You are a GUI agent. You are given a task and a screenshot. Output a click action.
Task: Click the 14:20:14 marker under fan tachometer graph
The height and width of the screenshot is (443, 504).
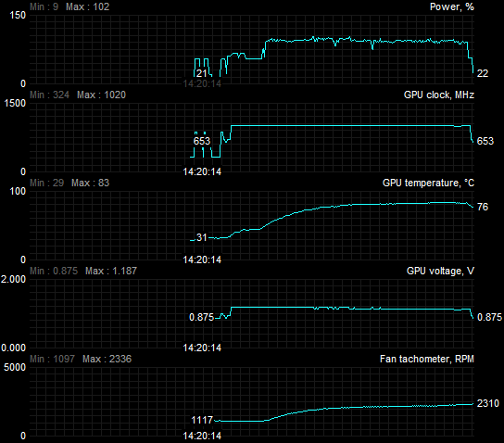pyautogui.click(x=202, y=436)
